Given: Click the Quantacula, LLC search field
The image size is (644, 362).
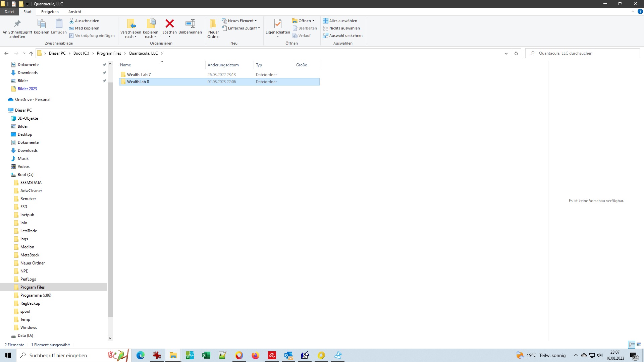Looking at the screenshot, I should point(583,53).
